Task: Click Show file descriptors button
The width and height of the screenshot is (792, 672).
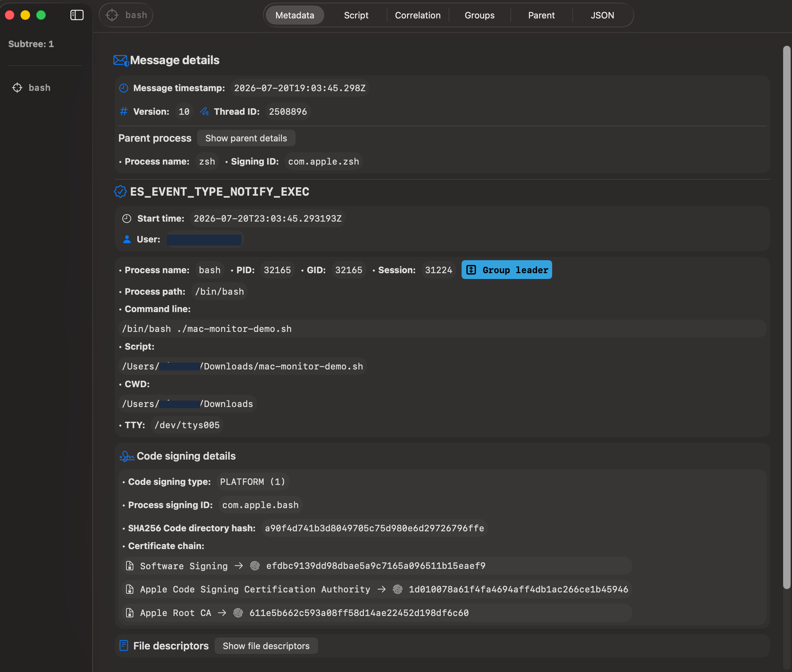Action: 266,646
